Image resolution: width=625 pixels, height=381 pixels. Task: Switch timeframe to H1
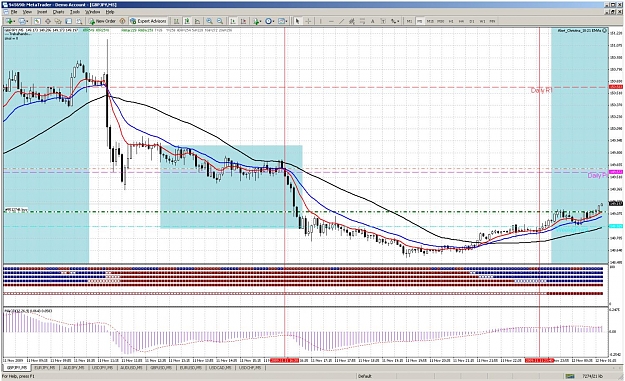451,21
